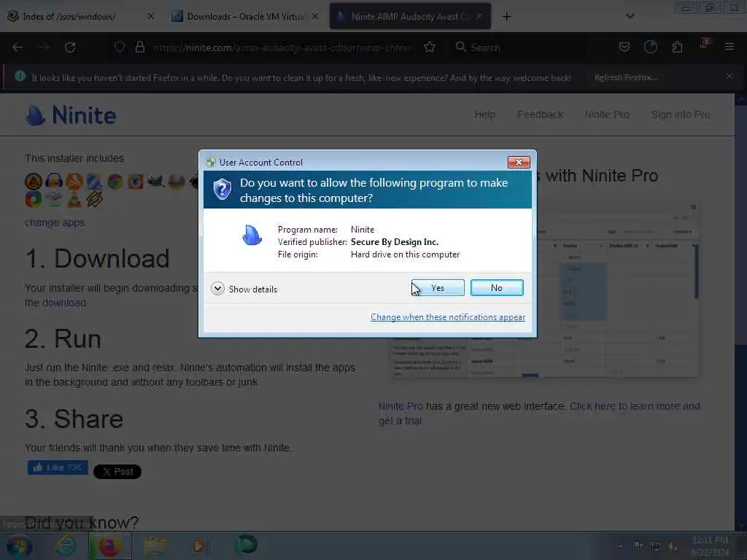Screen dimensions: 747x560
Task: Open 'Change when these notifications appear' link
Action: tap(448, 317)
